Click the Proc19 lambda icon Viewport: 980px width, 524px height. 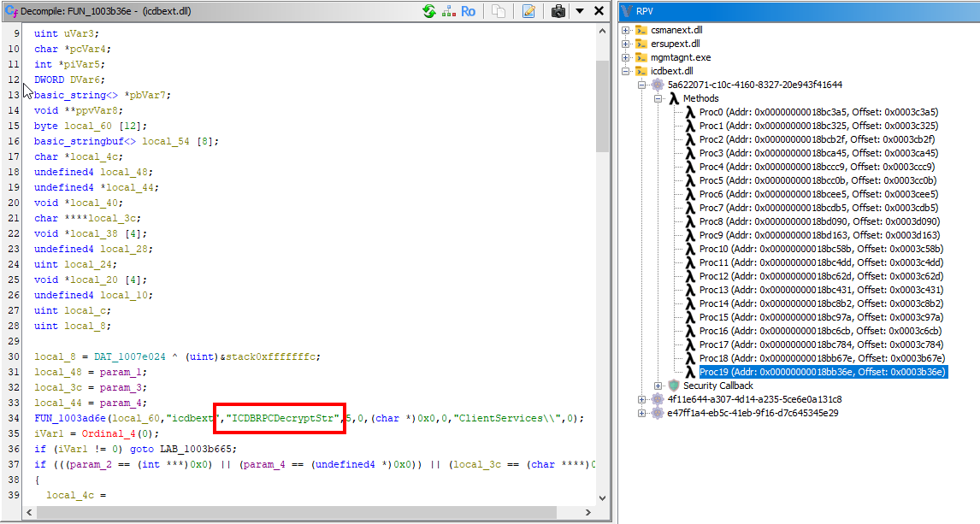click(690, 372)
